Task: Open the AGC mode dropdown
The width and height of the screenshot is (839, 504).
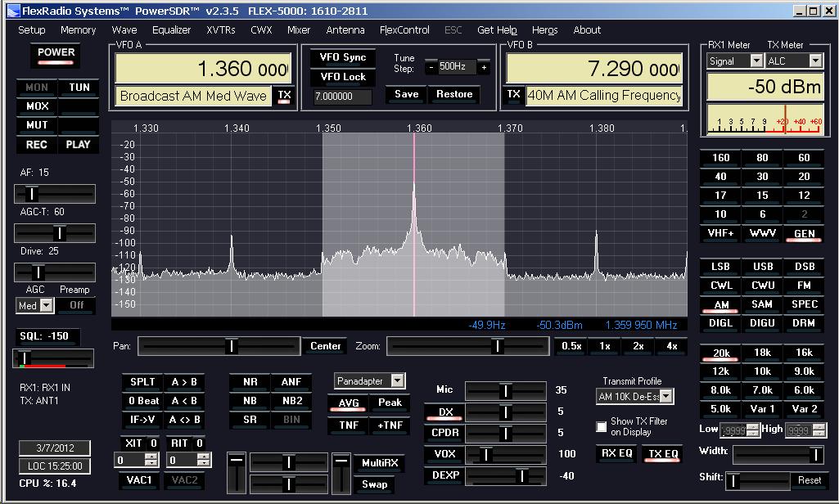Action: pos(47,305)
